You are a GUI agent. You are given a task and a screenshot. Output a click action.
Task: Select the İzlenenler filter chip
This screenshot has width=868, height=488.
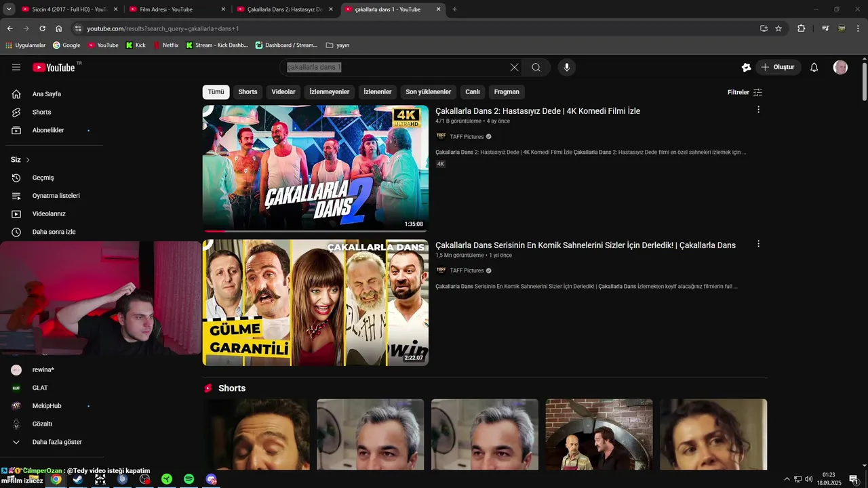tap(378, 92)
